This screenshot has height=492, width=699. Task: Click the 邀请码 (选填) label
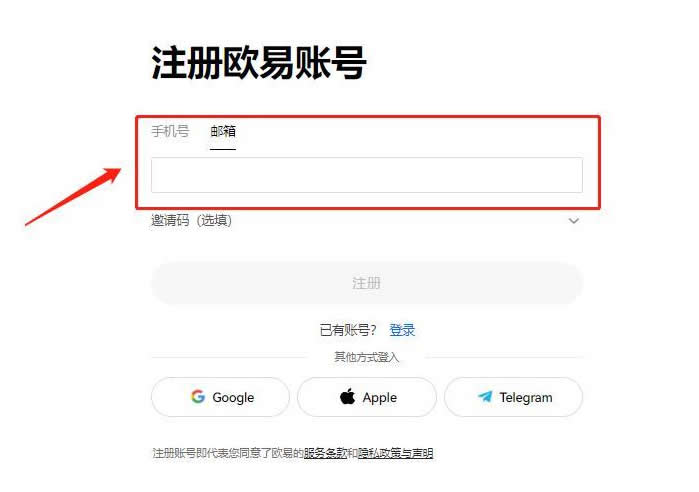[191, 220]
